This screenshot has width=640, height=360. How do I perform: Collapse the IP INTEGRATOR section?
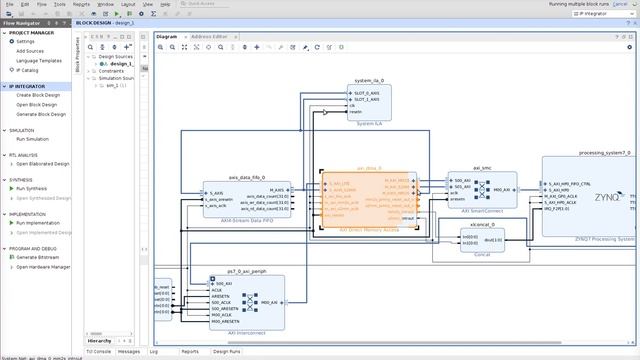pos(5,87)
